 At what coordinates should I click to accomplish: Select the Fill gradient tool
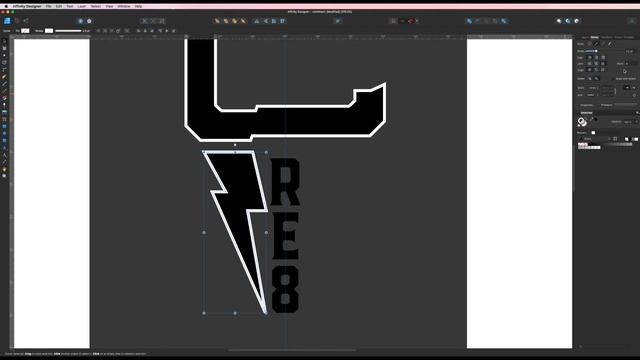click(x=4, y=98)
